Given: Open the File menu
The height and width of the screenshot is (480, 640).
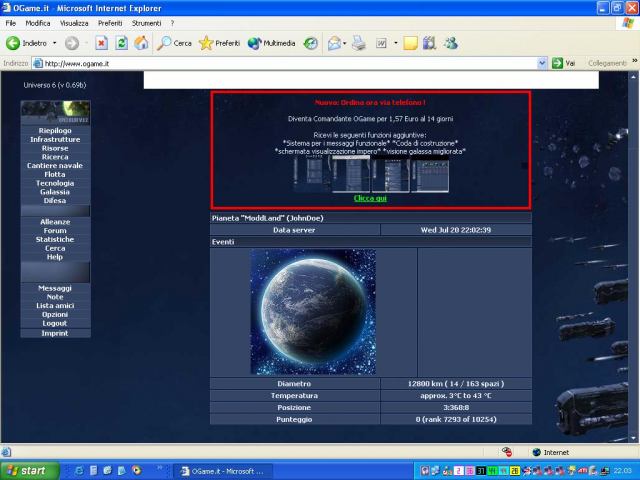Looking at the screenshot, I should (11, 23).
